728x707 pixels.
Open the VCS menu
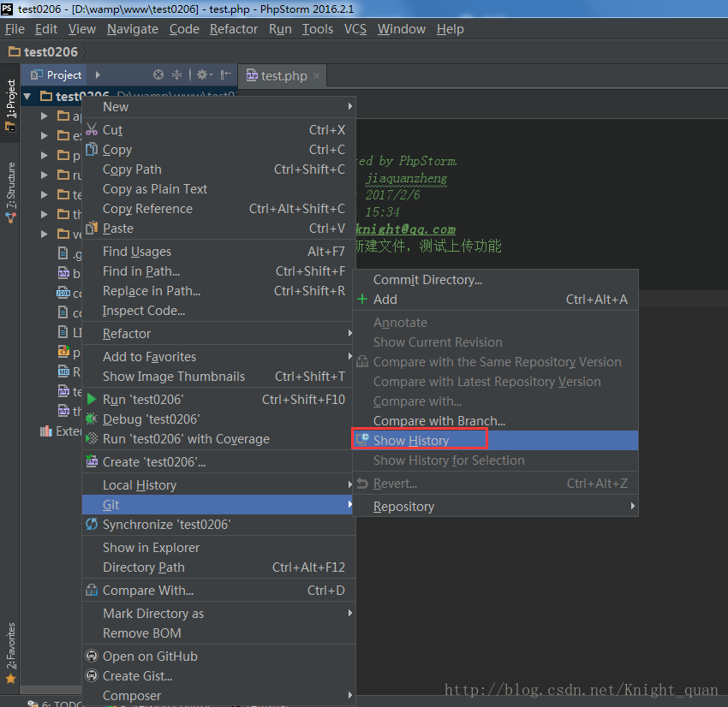(355, 29)
